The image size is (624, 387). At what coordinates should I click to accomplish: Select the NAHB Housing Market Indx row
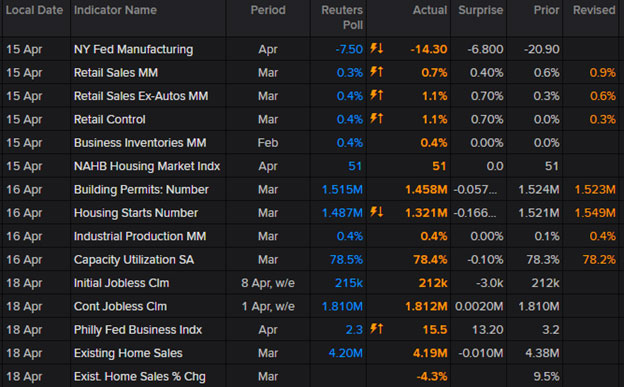click(x=312, y=166)
